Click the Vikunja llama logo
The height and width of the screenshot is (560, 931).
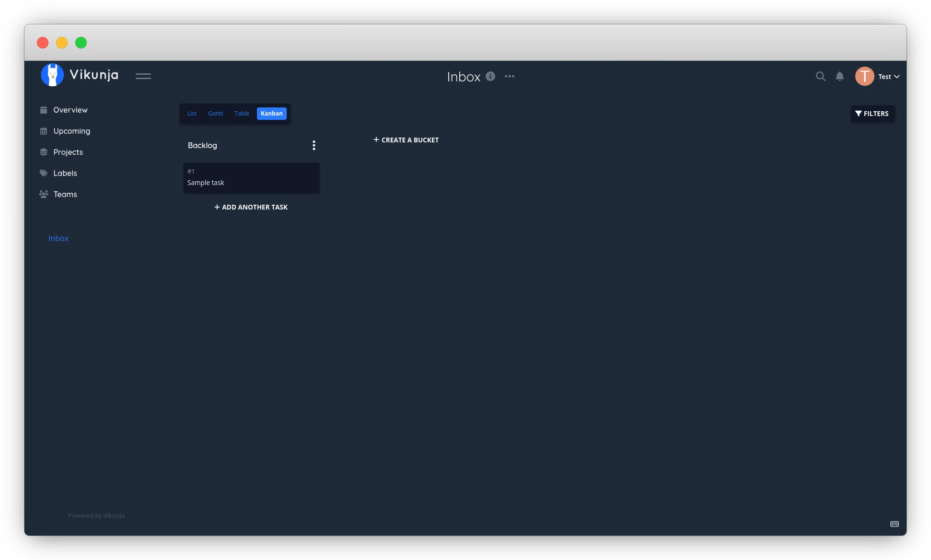tap(52, 75)
